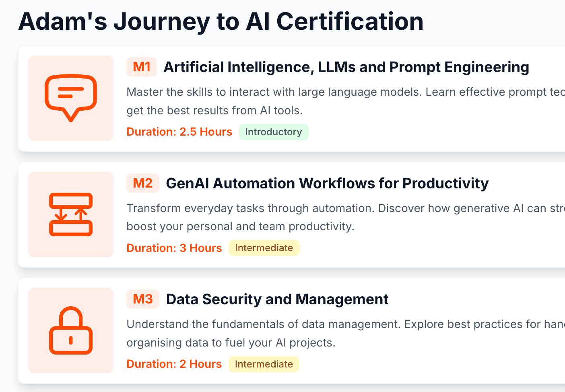The width and height of the screenshot is (565, 392).
Task: Click the Duration: 2 Hours label
Action: click(x=174, y=364)
